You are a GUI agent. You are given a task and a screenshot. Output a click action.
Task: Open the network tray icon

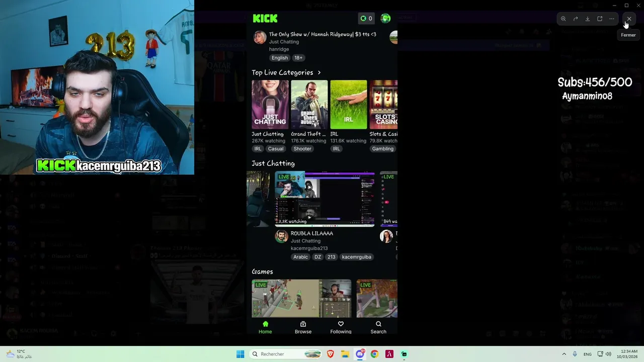pos(600,354)
